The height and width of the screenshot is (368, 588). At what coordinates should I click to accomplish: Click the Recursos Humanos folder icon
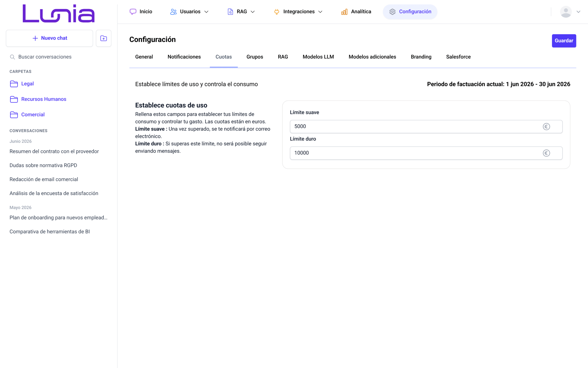point(14,99)
